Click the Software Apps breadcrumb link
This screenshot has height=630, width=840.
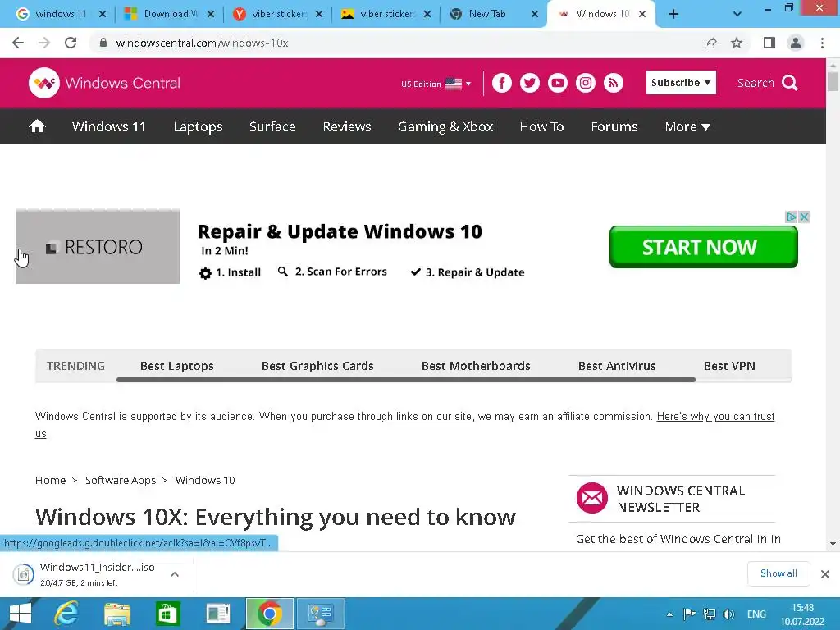(121, 480)
